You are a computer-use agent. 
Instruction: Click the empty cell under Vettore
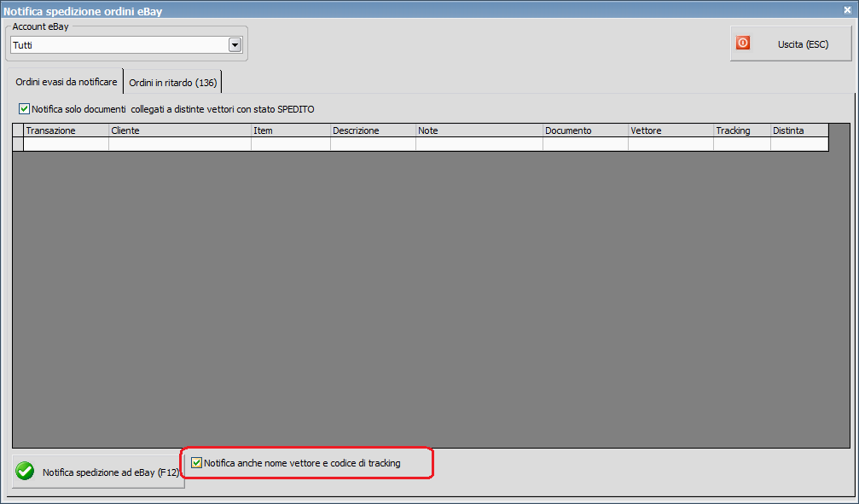[x=670, y=143]
